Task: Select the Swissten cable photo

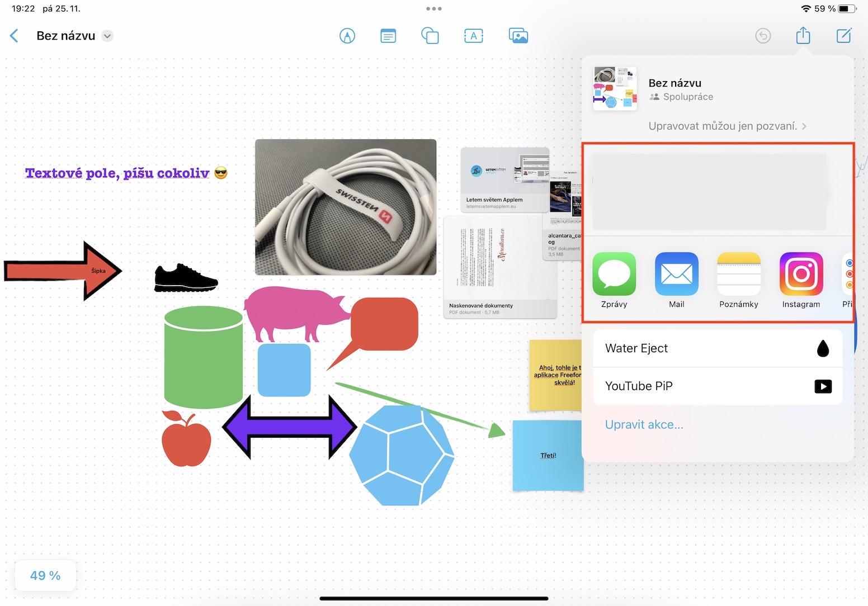Action: [x=346, y=207]
